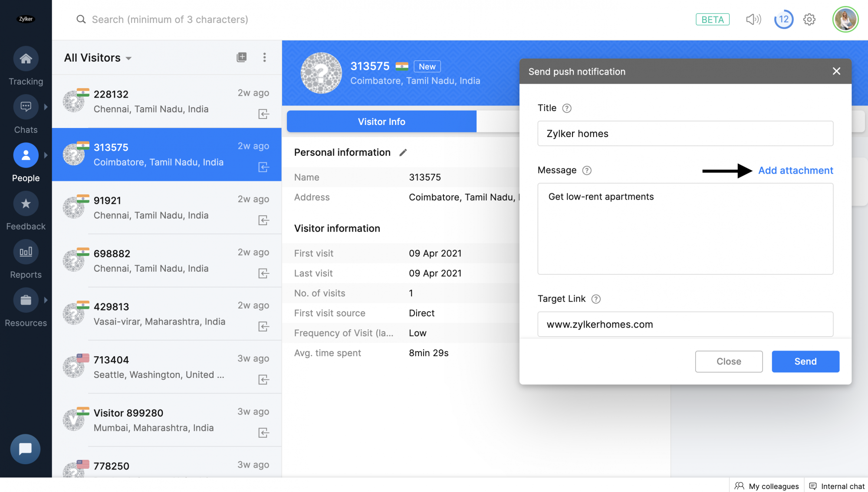Screen dimensions: 868x492
Task: Open the Chats section icon
Action: click(26, 107)
